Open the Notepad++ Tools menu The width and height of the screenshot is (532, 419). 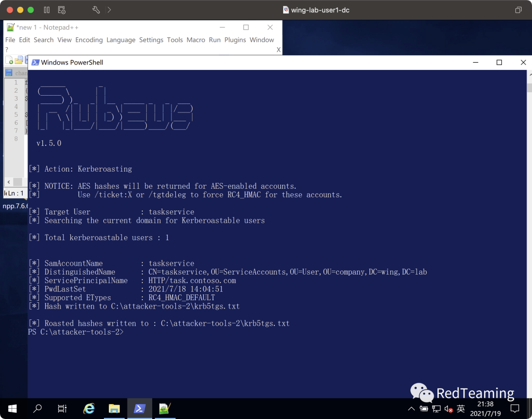175,40
